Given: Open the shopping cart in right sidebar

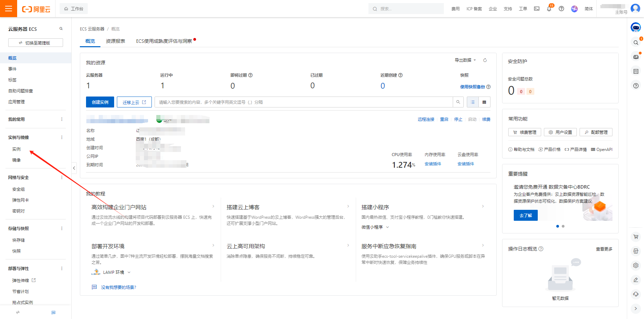Looking at the screenshot, I should pyautogui.click(x=636, y=237).
